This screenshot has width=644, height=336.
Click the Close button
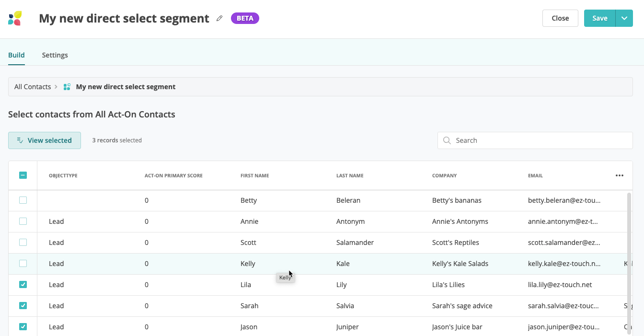(x=560, y=18)
